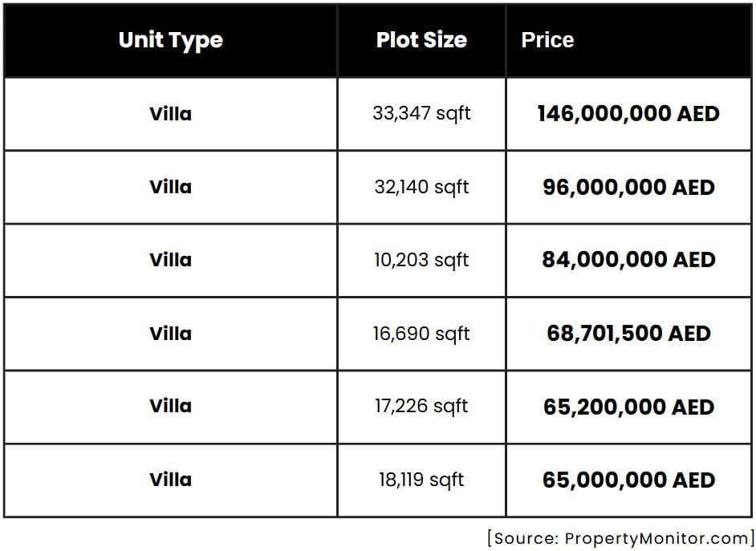Select the 65,000,000 AED price cell
756x551 pixels.
tap(628, 480)
